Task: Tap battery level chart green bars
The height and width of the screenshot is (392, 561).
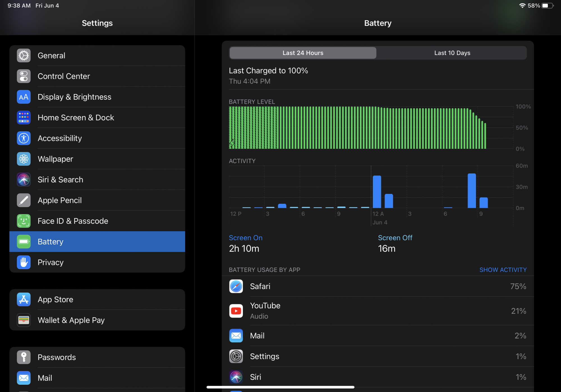Action: tap(356, 128)
